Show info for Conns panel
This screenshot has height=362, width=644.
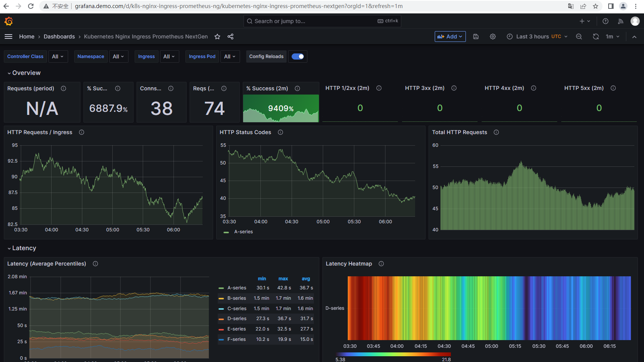171,88
